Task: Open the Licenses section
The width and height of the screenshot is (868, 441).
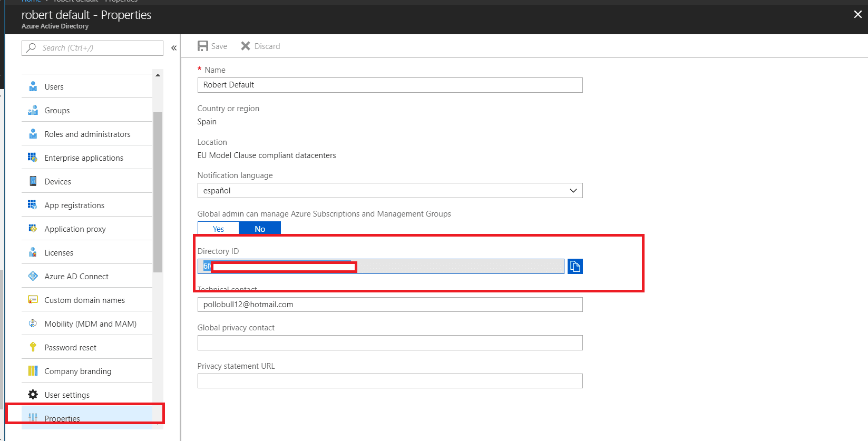Action: 87,252
